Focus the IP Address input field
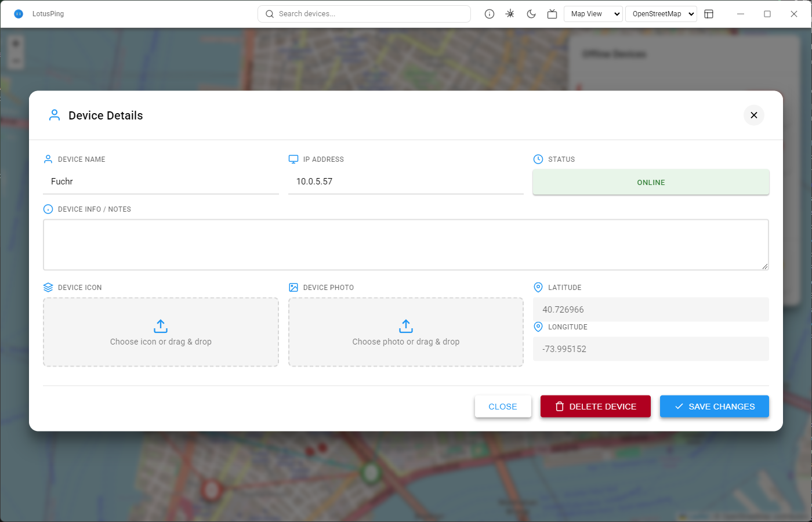This screenshot has height=522, width=812. 406,182
